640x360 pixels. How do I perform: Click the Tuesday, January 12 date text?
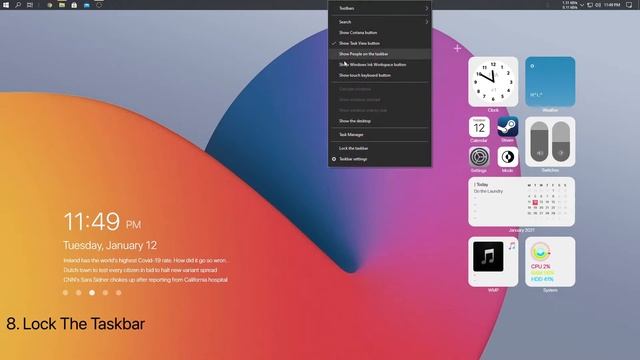[x=110, y=245]
